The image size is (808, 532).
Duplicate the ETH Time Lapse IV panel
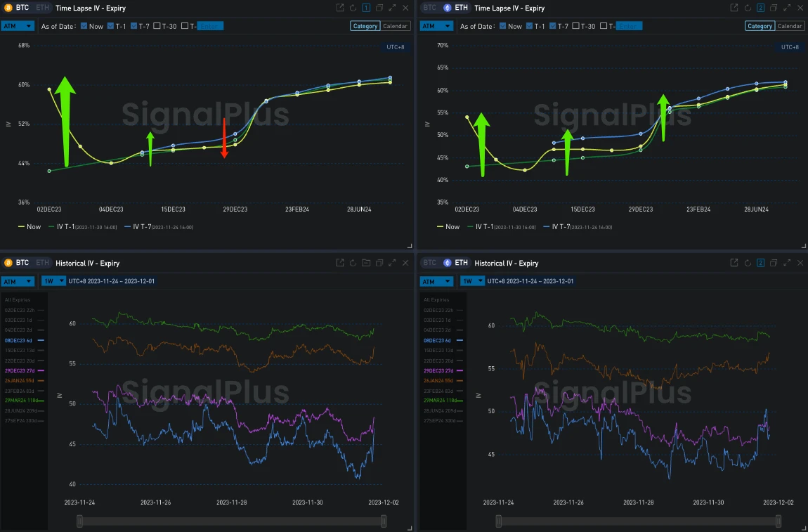pyautogui.click(x=774, y=8)
